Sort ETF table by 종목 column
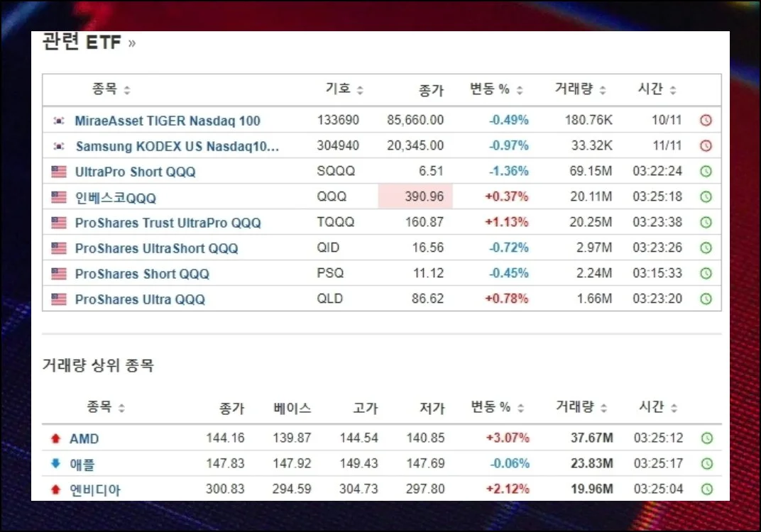 pyautogui.click(x=111, y=89)
